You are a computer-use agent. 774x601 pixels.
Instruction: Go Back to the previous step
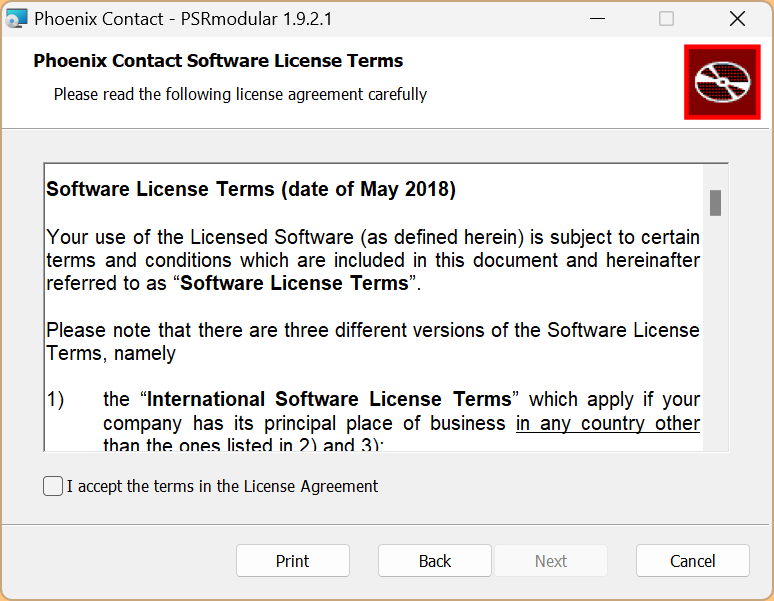coord(434,561)
